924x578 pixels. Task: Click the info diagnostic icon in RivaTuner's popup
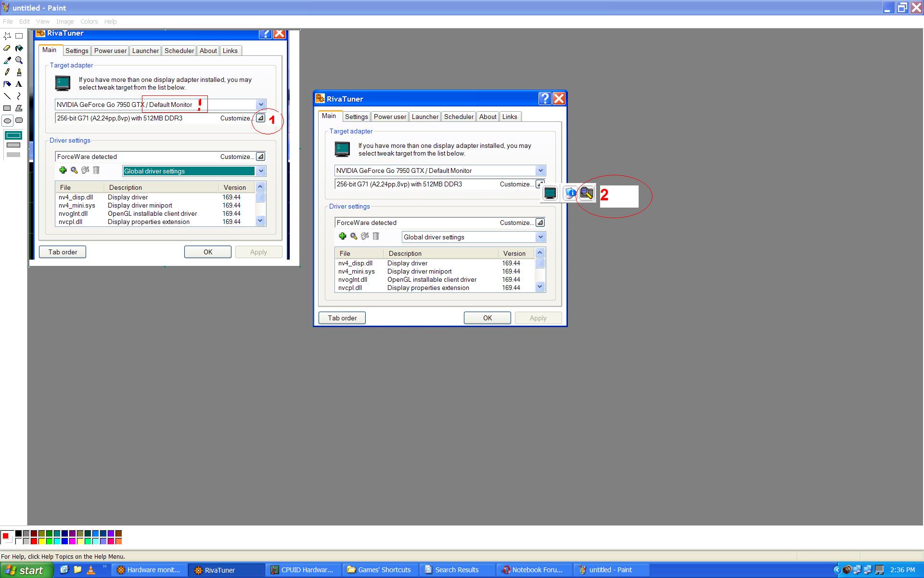click(x=570, y=193)
